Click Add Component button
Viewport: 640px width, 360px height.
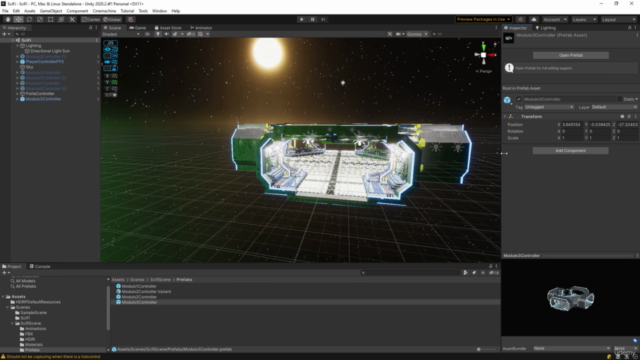571,151
